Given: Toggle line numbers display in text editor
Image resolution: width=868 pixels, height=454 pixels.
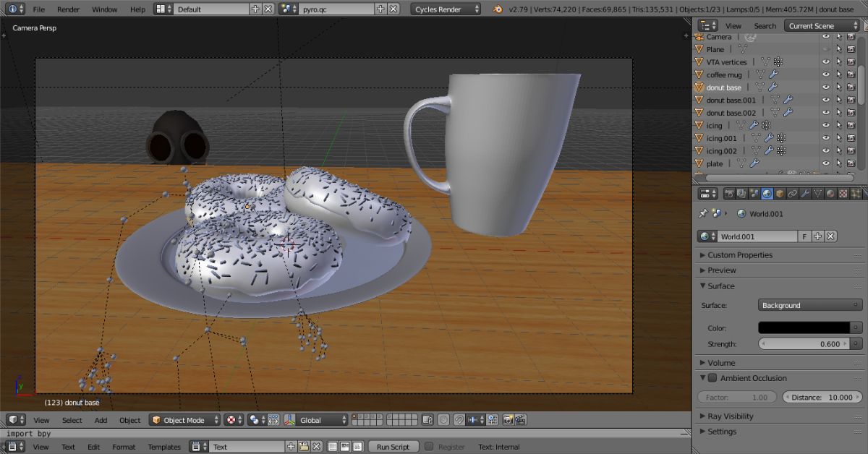Looking at the screenshot, I should [x=332, y=447].
